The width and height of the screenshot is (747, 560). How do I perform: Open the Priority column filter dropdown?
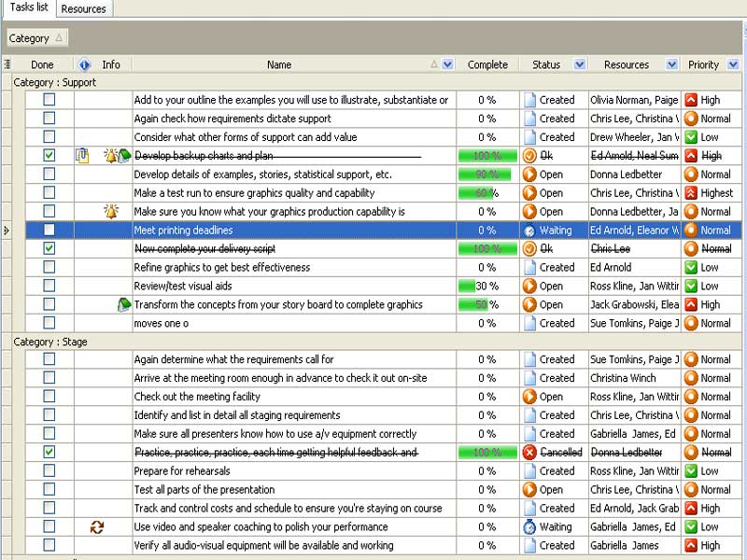(733, 64)
